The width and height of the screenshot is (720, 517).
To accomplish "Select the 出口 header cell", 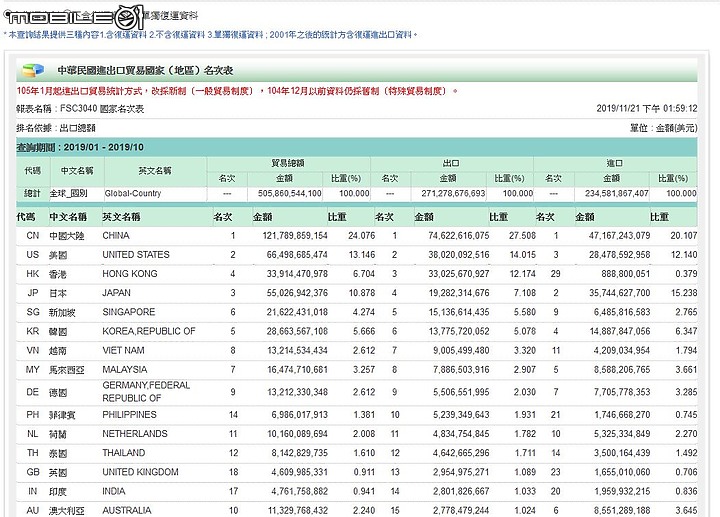I will pyautogui.click(x=451, y=161).
